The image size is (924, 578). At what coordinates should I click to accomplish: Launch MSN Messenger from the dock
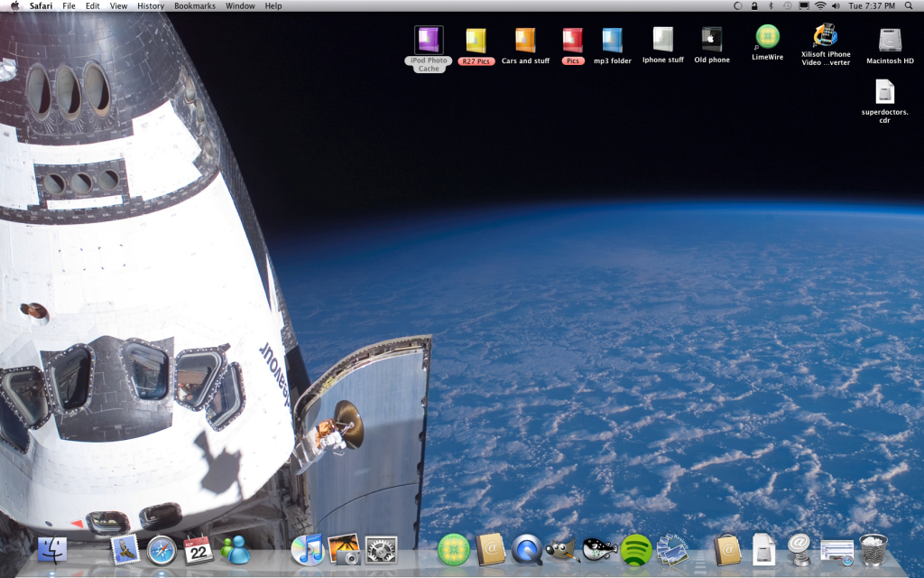(237, 547)
